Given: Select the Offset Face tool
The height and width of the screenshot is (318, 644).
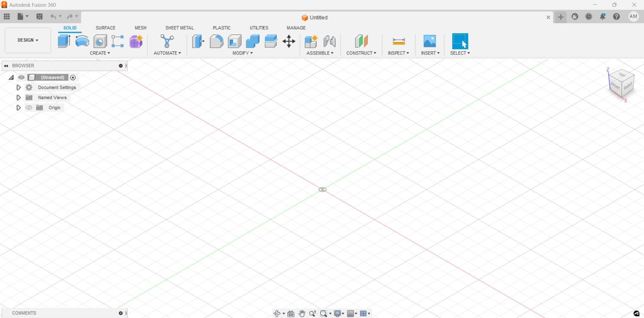Looking at the screenshot, I should coord(271,41).
